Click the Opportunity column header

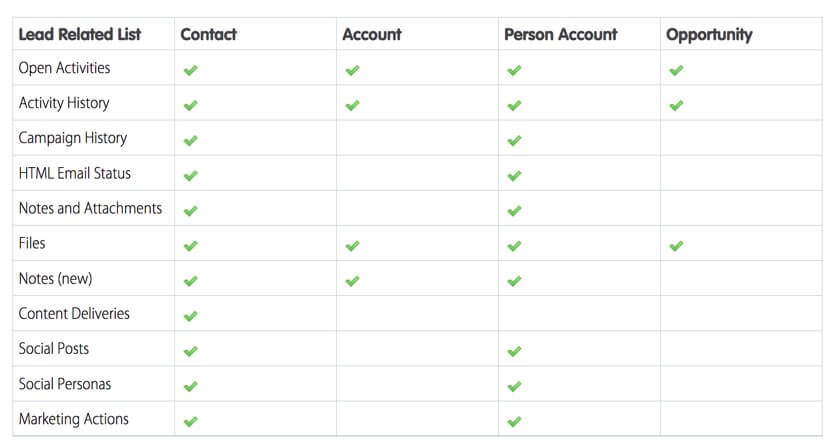[x=708, y=34]
